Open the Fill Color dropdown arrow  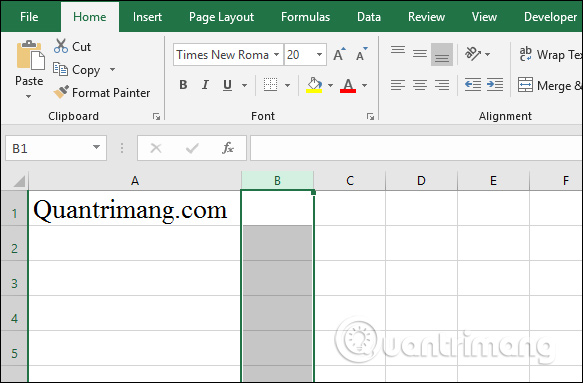330,86
